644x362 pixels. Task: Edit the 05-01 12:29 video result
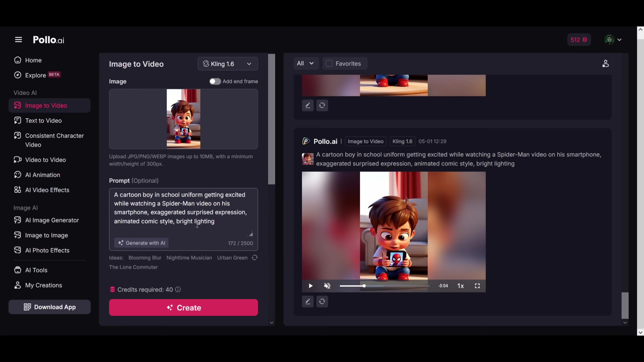coord(308,301)
